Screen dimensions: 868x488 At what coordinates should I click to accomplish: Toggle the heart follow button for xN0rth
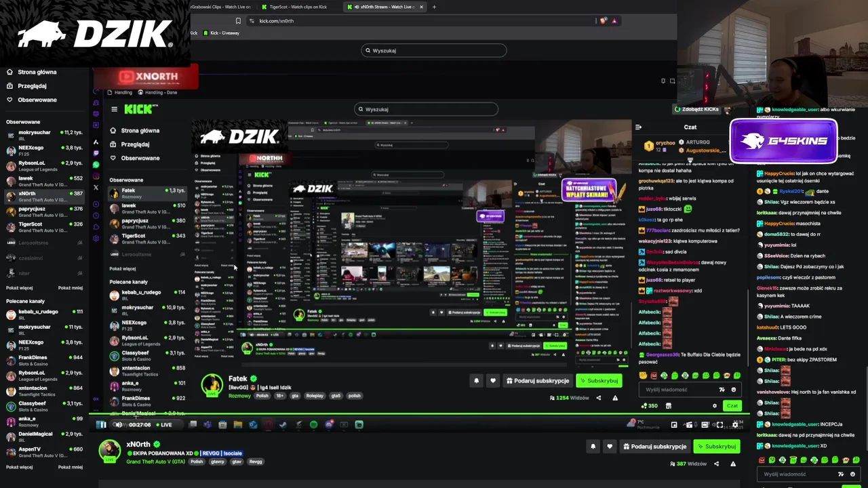point(610,446)
